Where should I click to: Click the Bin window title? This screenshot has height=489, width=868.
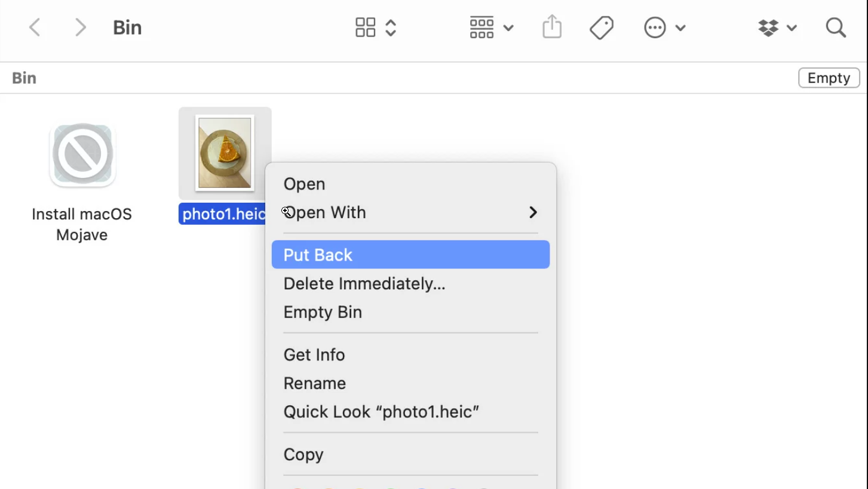(127, 27)
